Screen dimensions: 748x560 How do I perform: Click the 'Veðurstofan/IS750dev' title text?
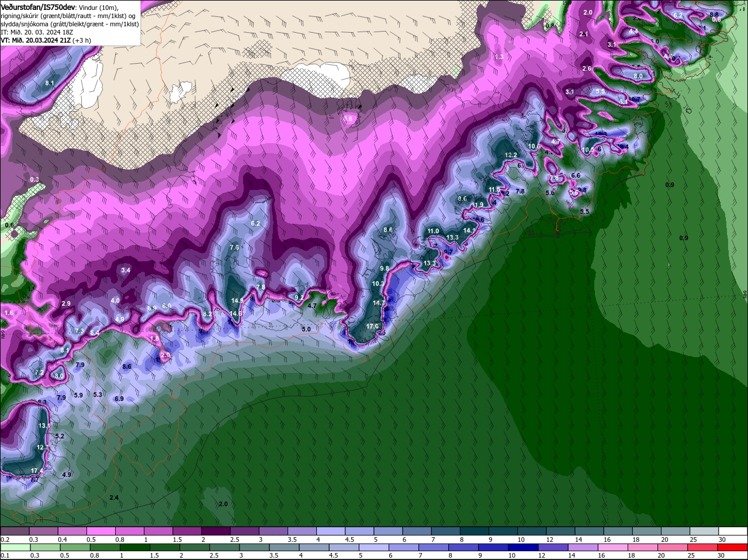[x=38, y=6]
